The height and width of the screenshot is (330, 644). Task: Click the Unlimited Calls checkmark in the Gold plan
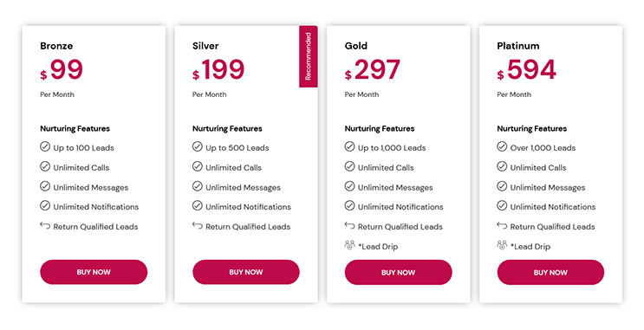point(349,166)
